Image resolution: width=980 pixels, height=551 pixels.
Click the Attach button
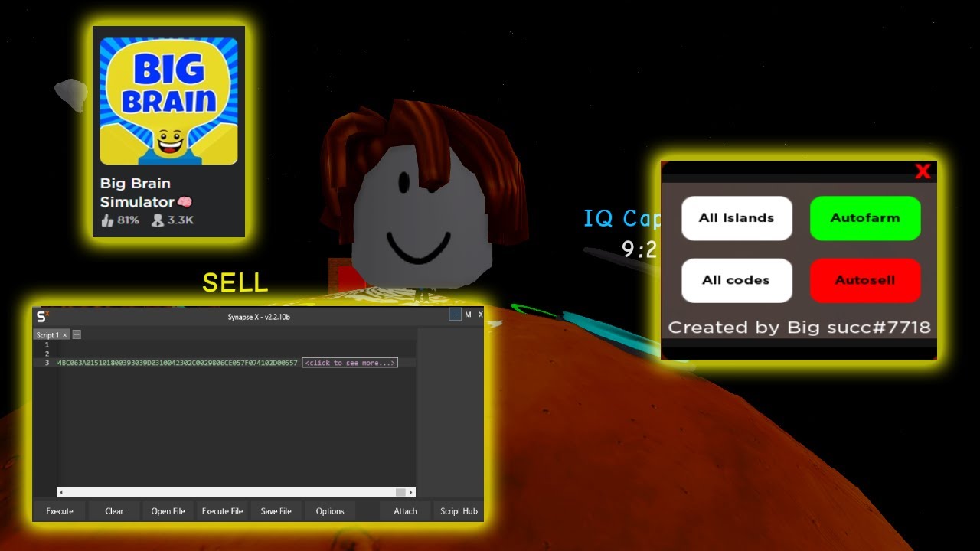pos(405,511)
